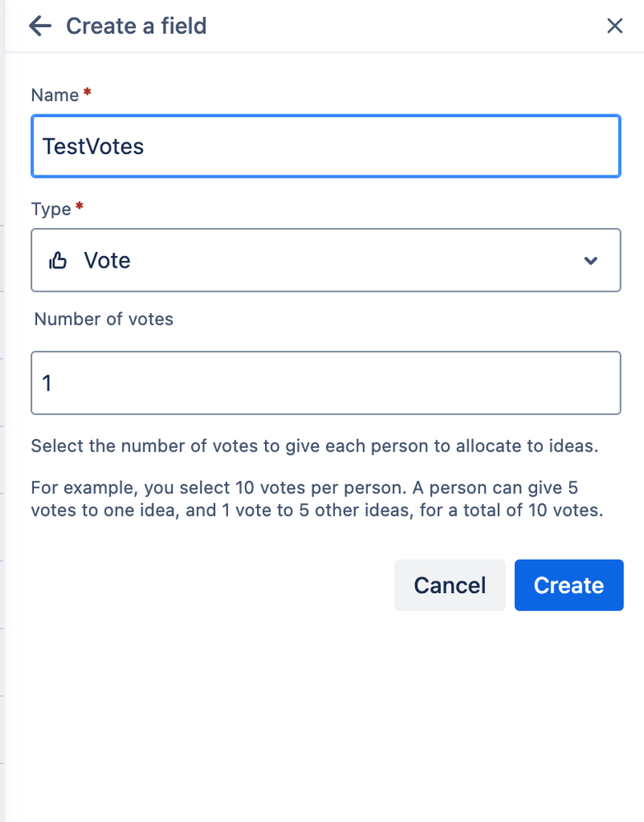Click the red asterisk beside Name
Screen dimensions: 644x822
click(x=87, y=93)
